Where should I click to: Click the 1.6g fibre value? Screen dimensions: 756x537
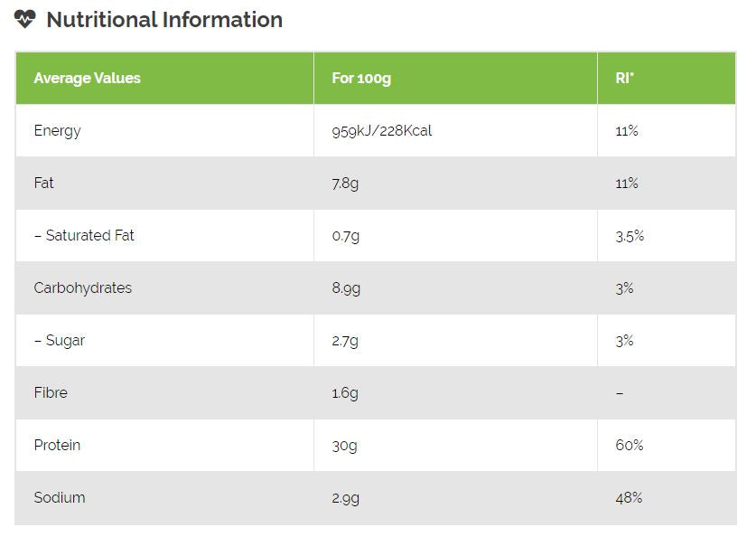pos(345,393)
